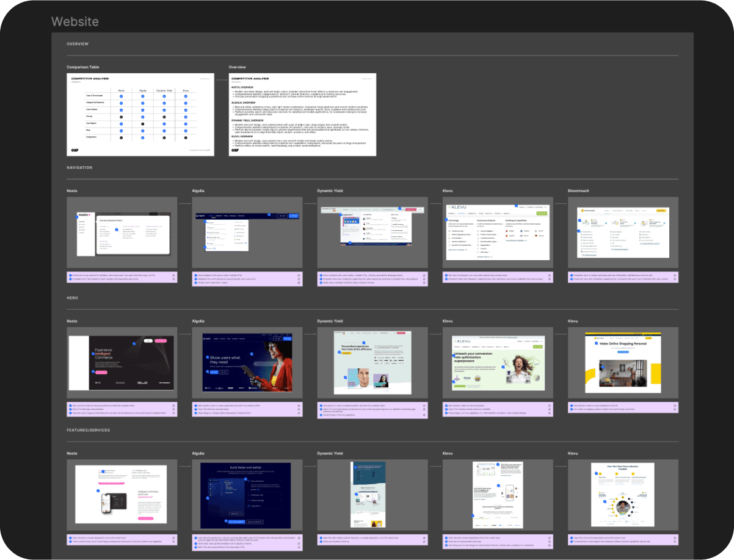Click the Blog row Klevu check icon
The image size is (734, 560).
coord(186,131)
